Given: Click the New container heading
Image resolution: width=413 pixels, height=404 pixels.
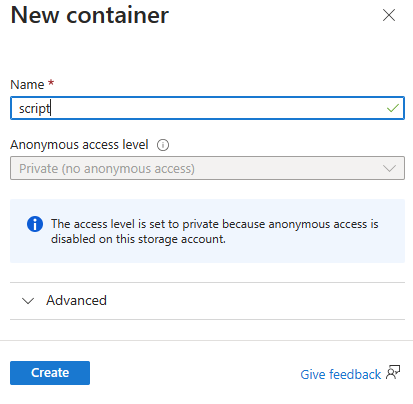Looking at the screenshot, I should 90,15.
